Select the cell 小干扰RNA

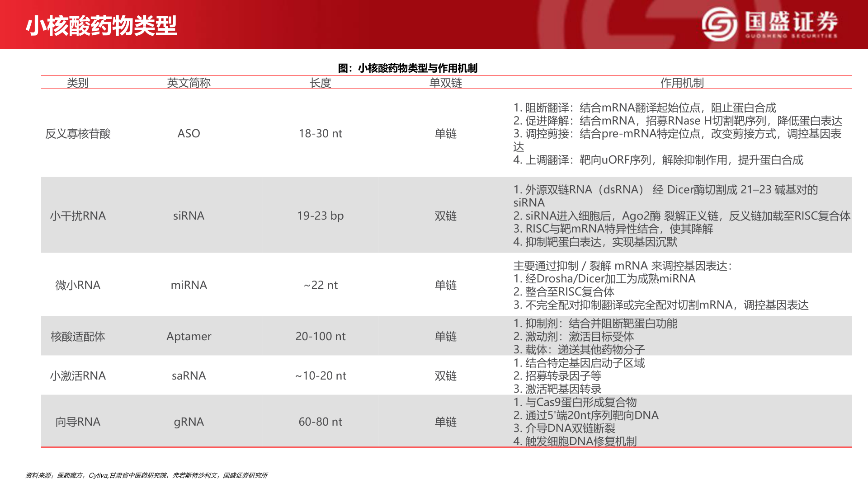click(x=78, y=216)
